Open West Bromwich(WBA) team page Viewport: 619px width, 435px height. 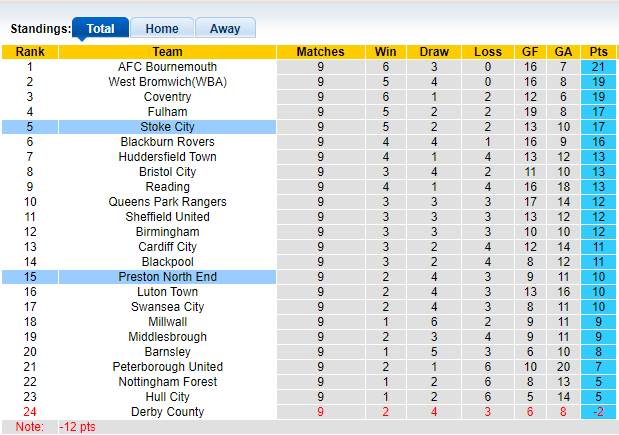pos(167,82)
